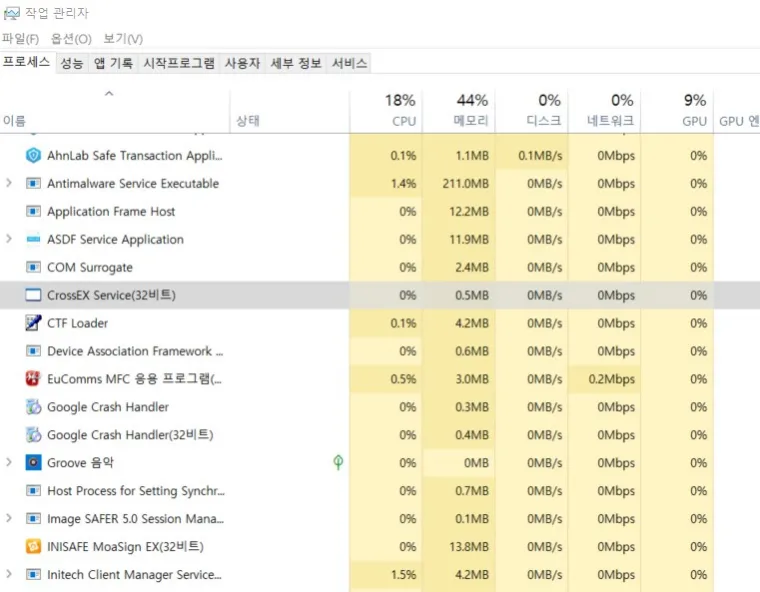Click the 0.2Mbps network value
760x592 pixels.
(x=612, y=379)
